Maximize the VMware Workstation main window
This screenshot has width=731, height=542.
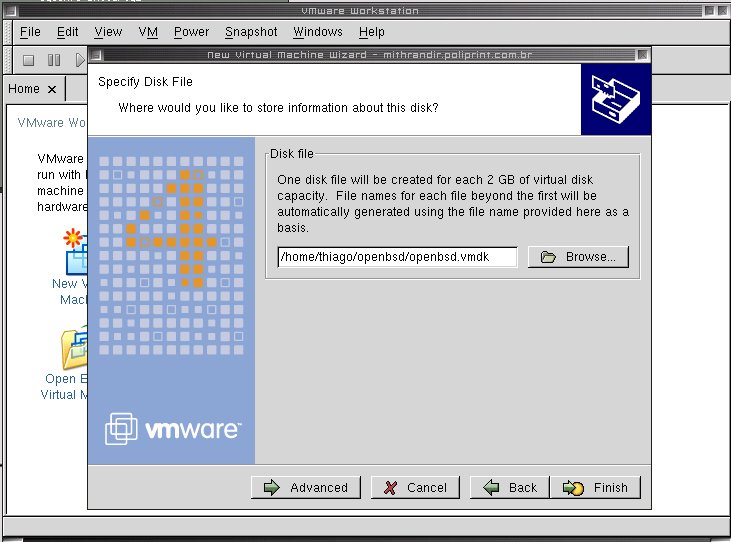(709, 10)
